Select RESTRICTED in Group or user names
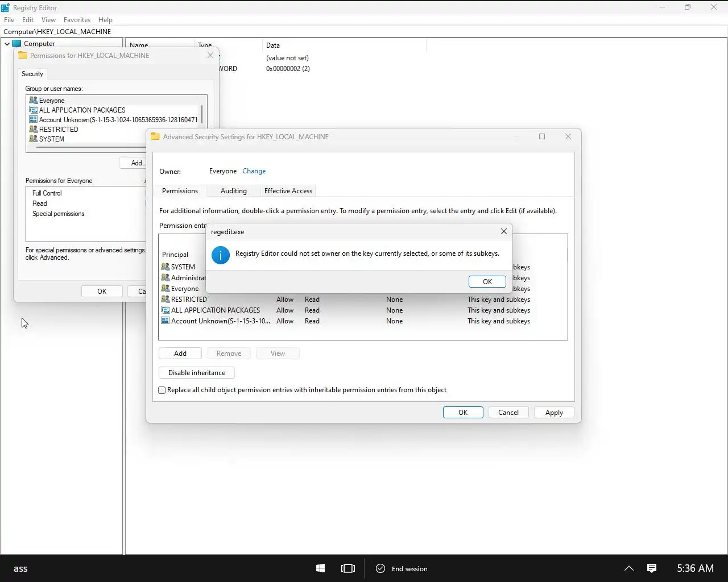Viewport: 728px width, 582px height. 113,130
